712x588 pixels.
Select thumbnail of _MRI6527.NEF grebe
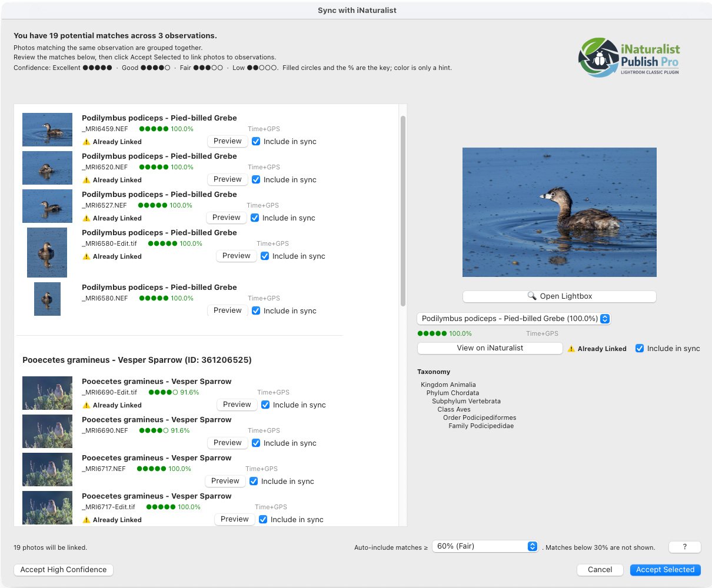click(47, 206)
